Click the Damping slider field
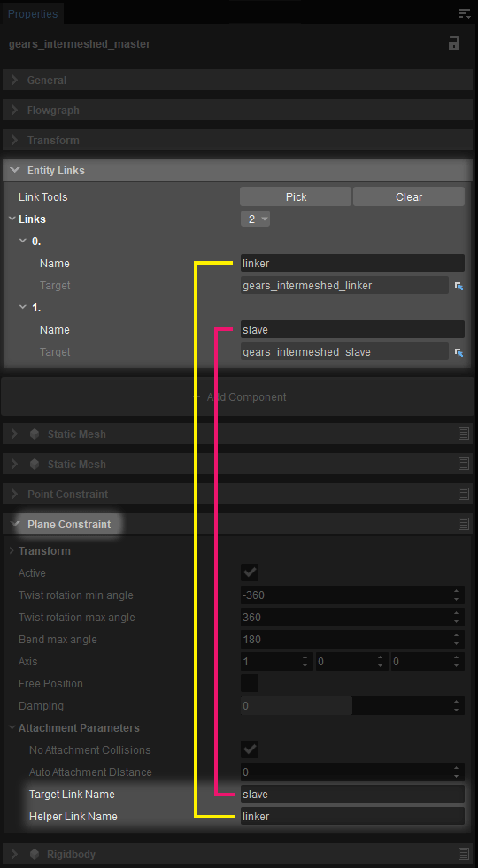Screen dimensions: 478x868 pos(353,706)
